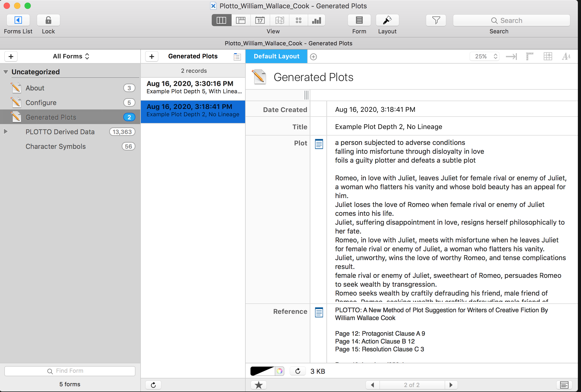Open the 25% zoom level stepper
The width and height of the screenshot is (581, 392).
point(485,56)
